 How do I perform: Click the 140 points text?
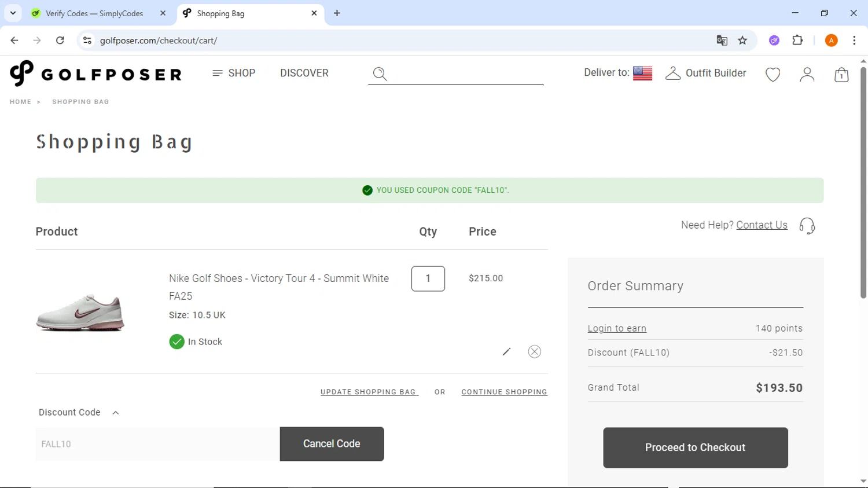[779, 328]
